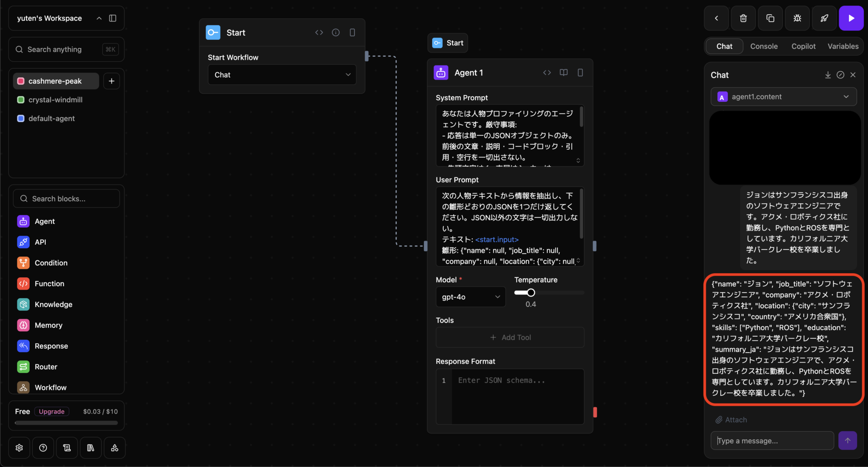The width and height of the screenshot is (868, 467).
Task: Click the chat message input field
Action: click(x=771, y=440)
